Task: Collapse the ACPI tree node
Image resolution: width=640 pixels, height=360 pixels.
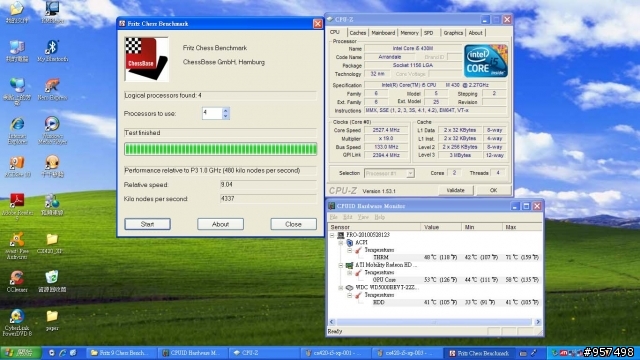Action: click(341, 242)
